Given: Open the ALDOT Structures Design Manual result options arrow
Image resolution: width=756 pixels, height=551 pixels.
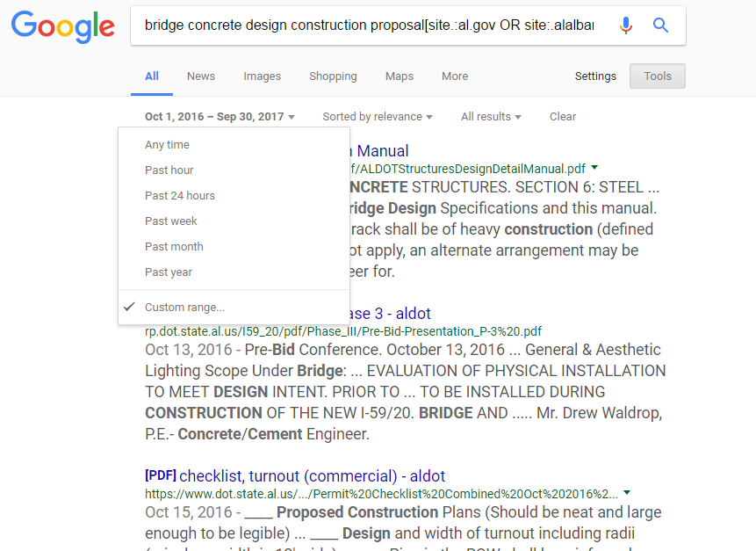Looking at the screenshot, I should pyautogui.click(x=594, y=168).
